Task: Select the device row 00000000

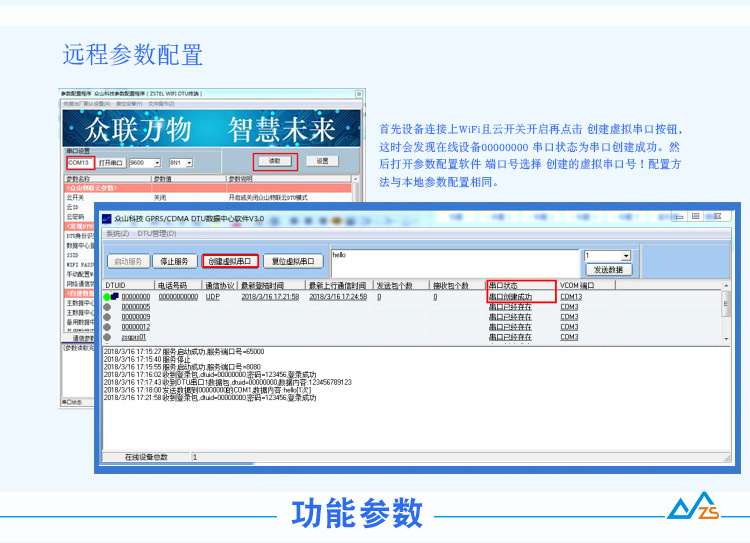Action: click(412, 297)
